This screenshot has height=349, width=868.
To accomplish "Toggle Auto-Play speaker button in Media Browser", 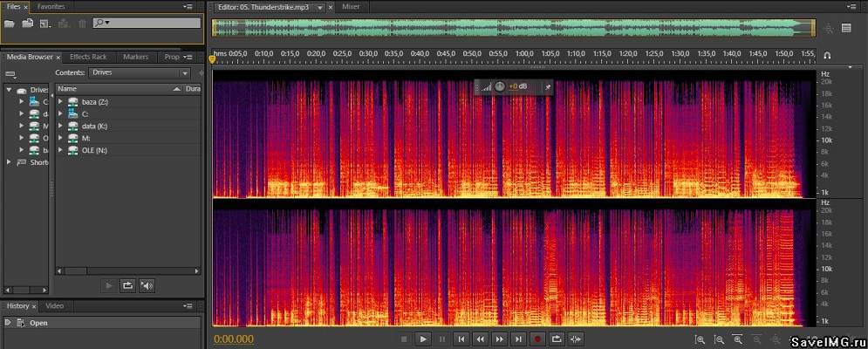I will click(x=147, y=285).
